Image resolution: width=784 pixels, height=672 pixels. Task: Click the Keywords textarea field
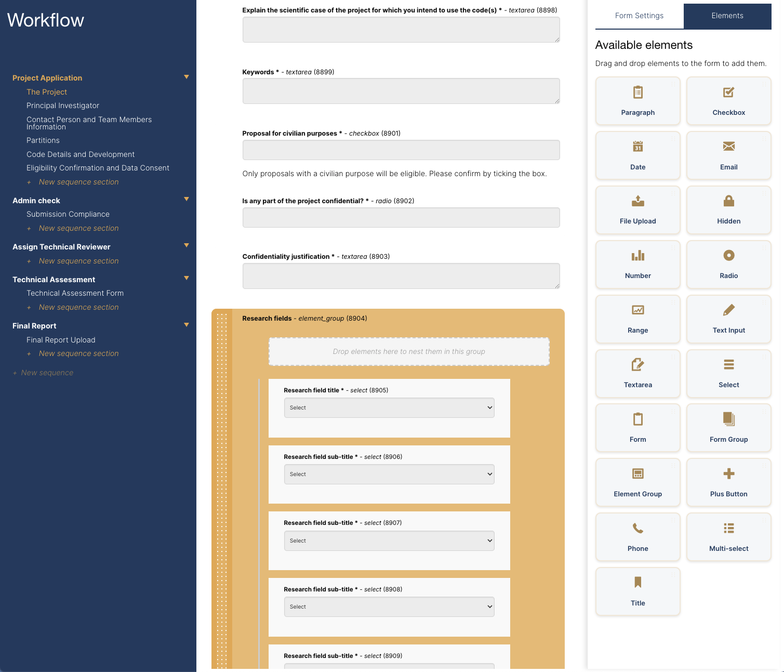(x=401, y=91)
